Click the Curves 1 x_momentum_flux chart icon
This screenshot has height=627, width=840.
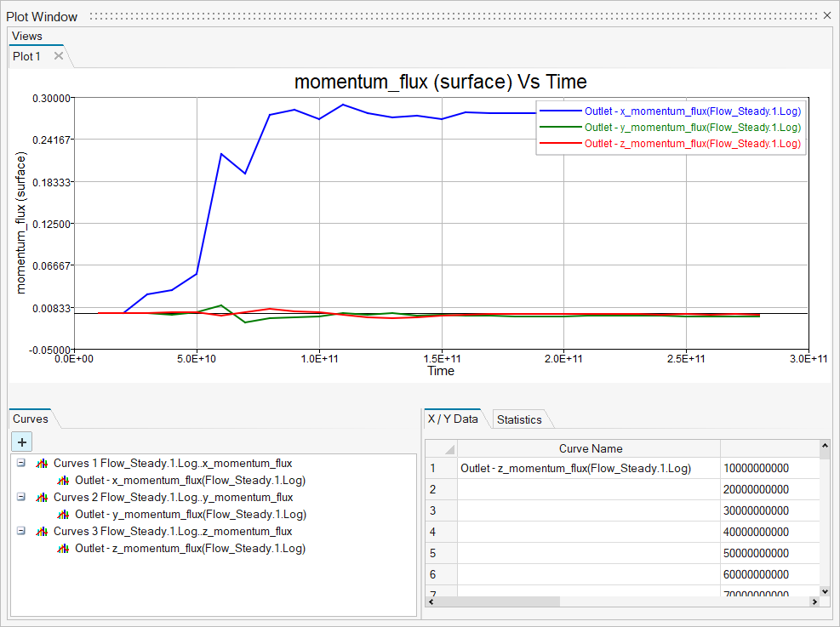(x=41, y=464)
